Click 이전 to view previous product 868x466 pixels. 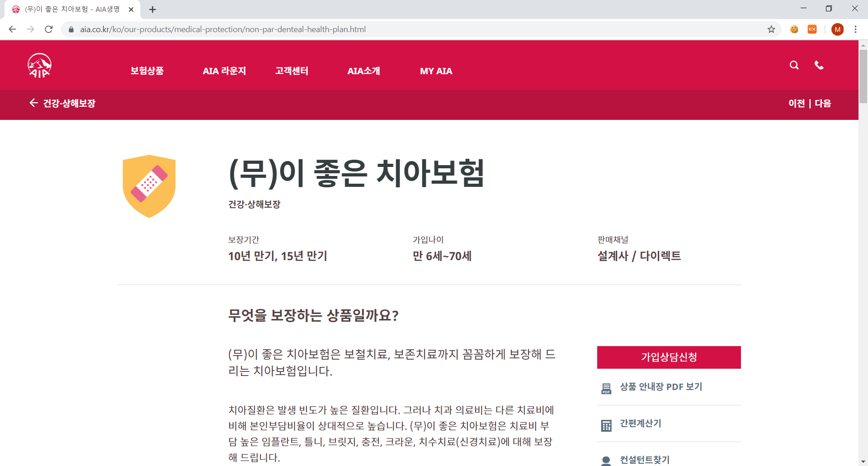point(797,103)
